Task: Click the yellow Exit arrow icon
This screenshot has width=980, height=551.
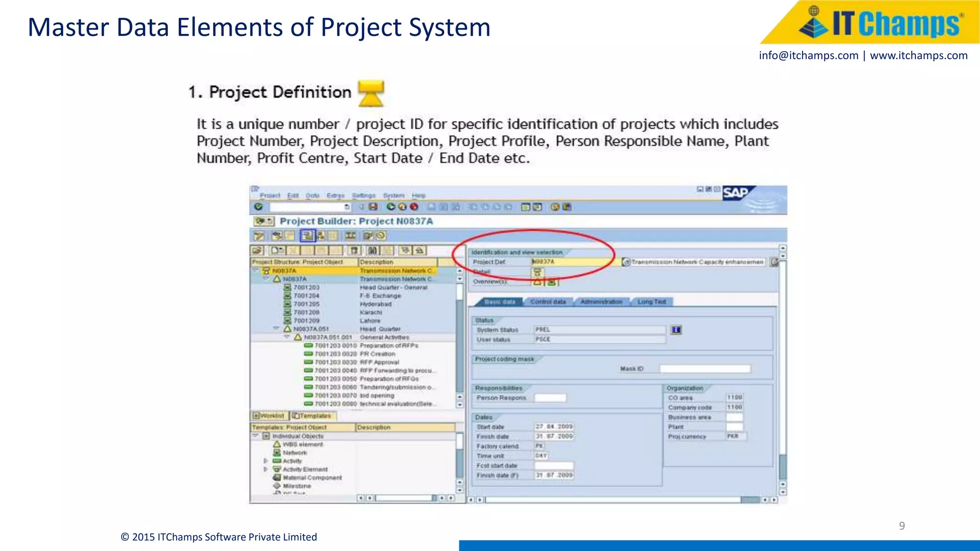Action: tap(402, 207)
